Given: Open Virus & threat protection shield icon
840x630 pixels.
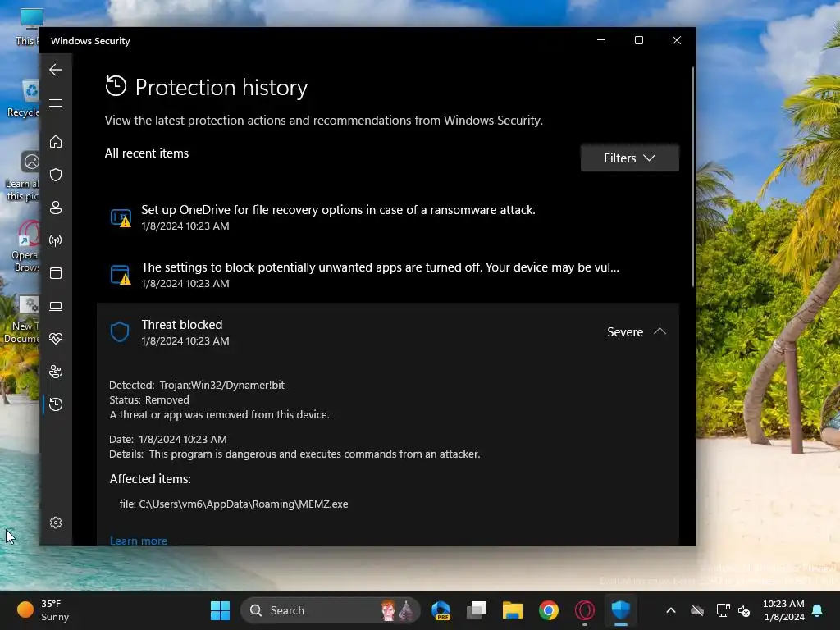Looking at the screenshot, I should tap(56, 175).
